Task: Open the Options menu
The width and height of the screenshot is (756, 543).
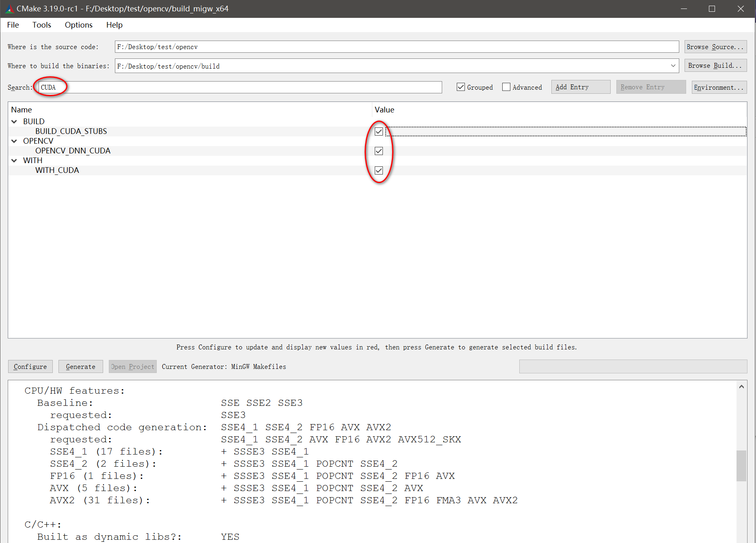Action: [x=79, y=25]
